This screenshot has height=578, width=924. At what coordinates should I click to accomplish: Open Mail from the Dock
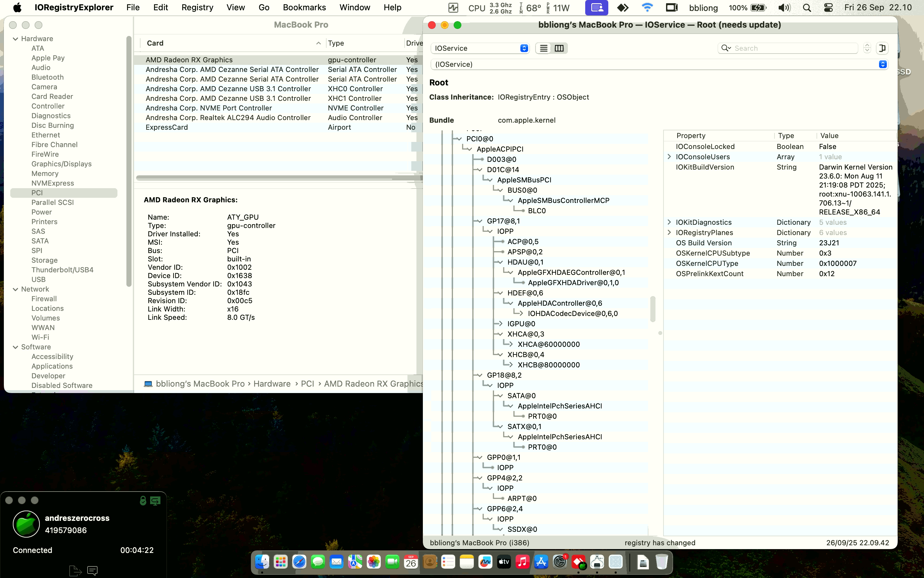336,562
